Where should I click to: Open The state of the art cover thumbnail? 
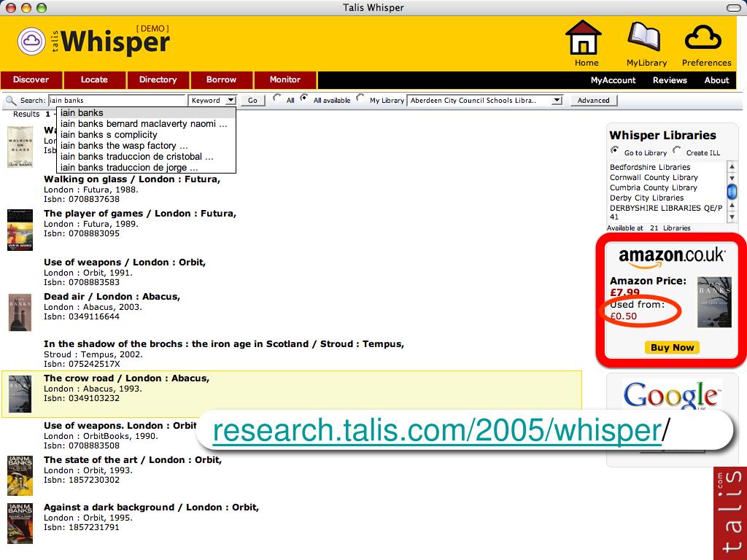(20, 475)
